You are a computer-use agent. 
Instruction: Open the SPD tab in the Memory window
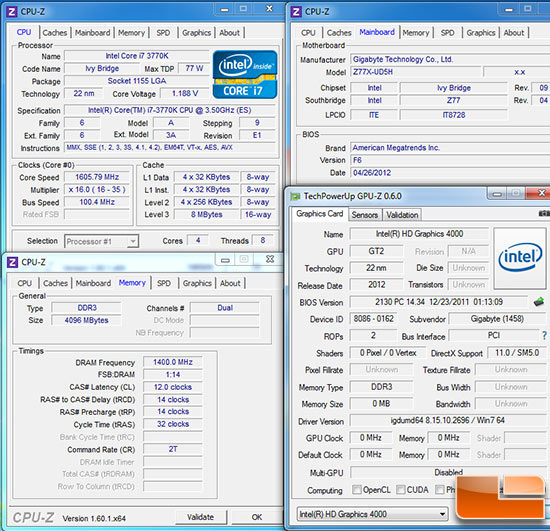coord(164,283)
